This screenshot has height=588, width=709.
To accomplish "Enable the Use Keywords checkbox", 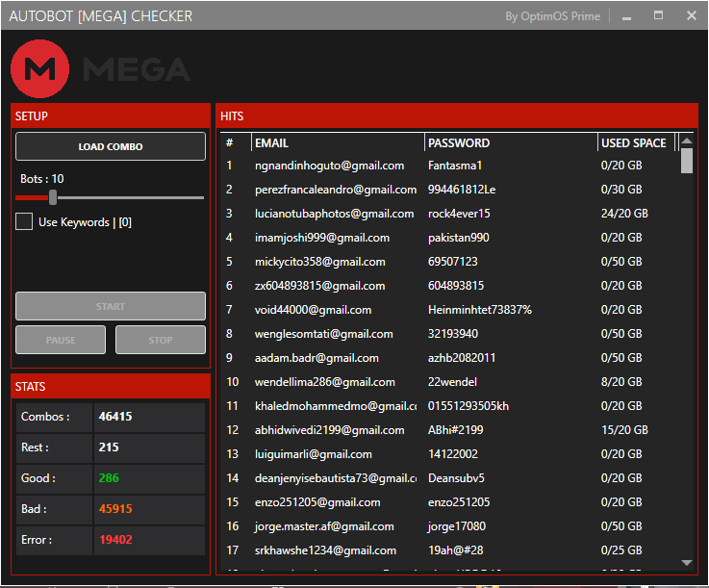I will click(24, 221).
